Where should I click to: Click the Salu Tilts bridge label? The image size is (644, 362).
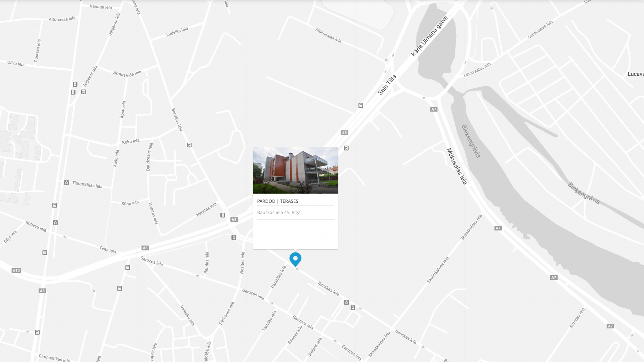click(x=387, y=85)
